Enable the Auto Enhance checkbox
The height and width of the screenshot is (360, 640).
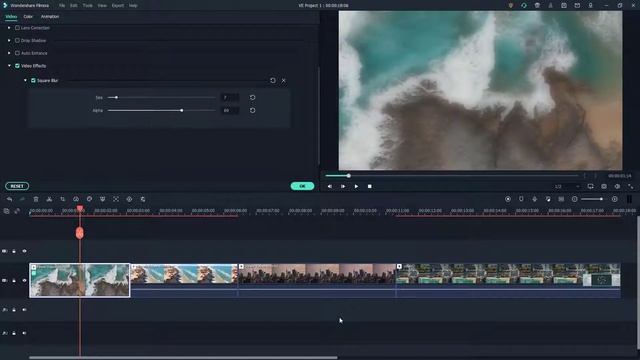click(x=17, y=53)
